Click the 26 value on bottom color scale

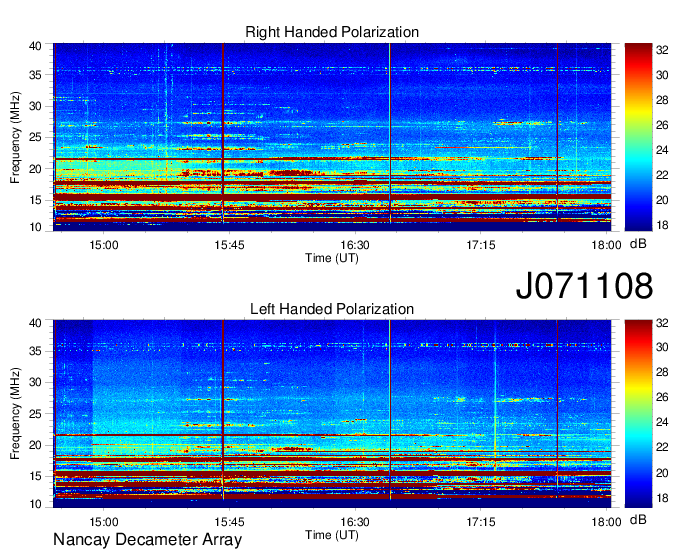pos(662,398)
